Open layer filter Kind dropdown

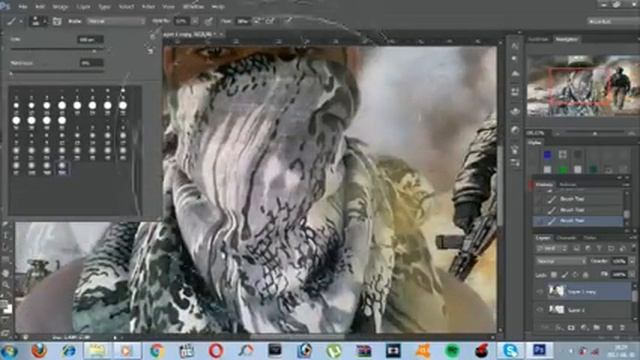tap(551, 248)
